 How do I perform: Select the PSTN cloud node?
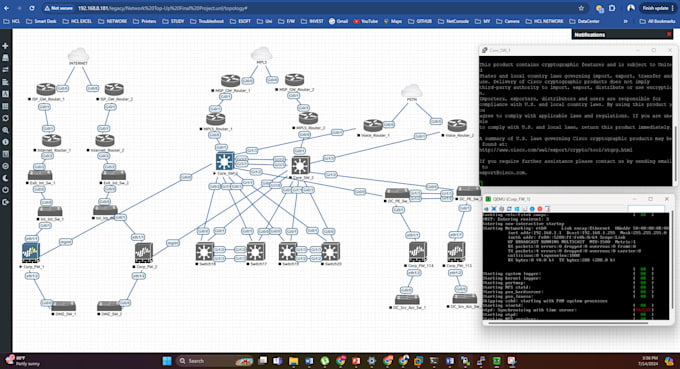point(412,91)
